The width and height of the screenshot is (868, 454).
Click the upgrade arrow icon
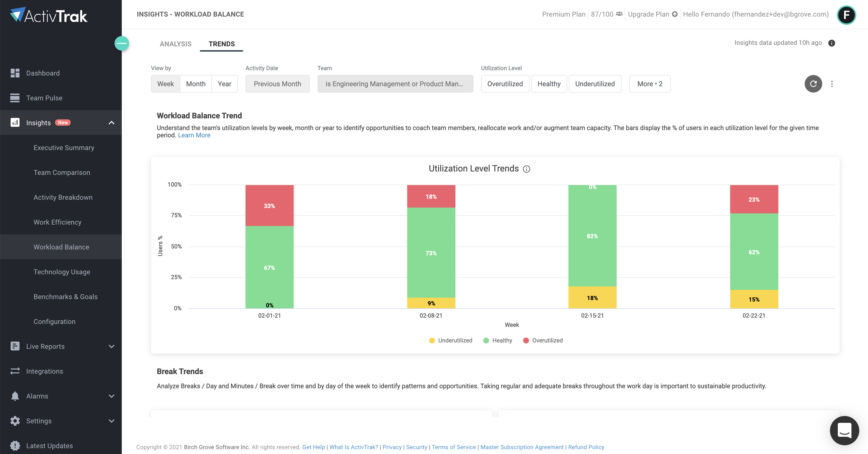tap(675, 14)
